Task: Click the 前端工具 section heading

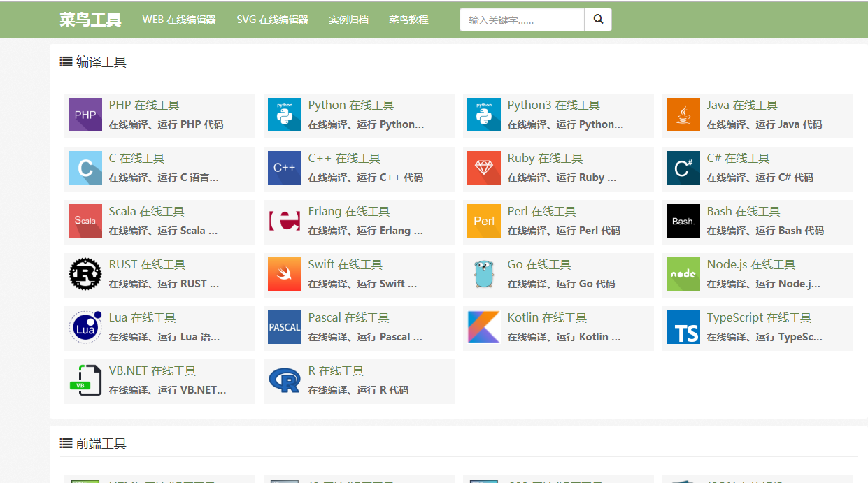Action: tap(93, 444)
